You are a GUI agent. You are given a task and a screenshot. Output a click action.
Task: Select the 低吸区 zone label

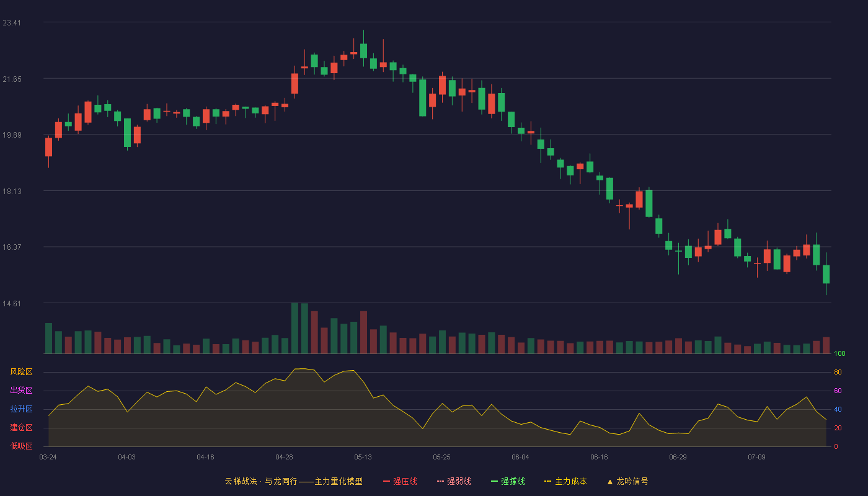pyautogui.click(x=21, y=446)
